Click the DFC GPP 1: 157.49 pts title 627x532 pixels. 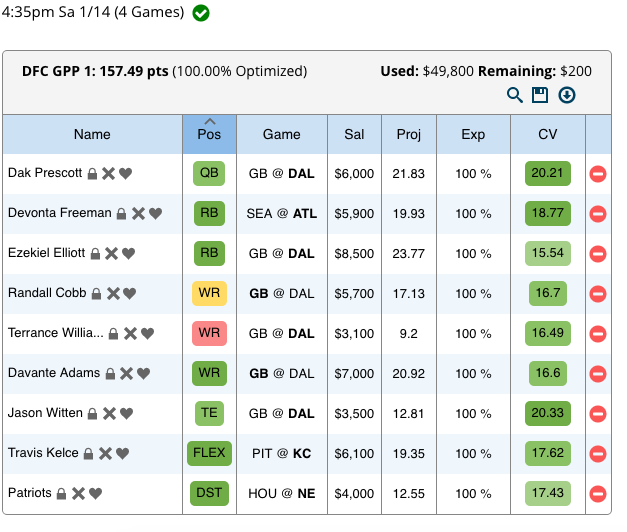tap(95, 71)
